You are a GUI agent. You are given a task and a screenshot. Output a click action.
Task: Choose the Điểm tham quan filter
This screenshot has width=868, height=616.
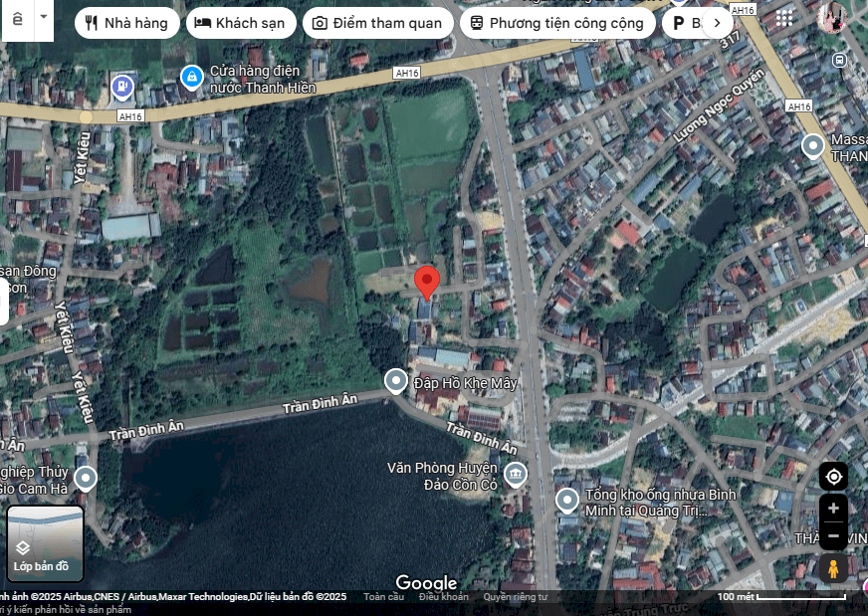[x=377, y=23]
